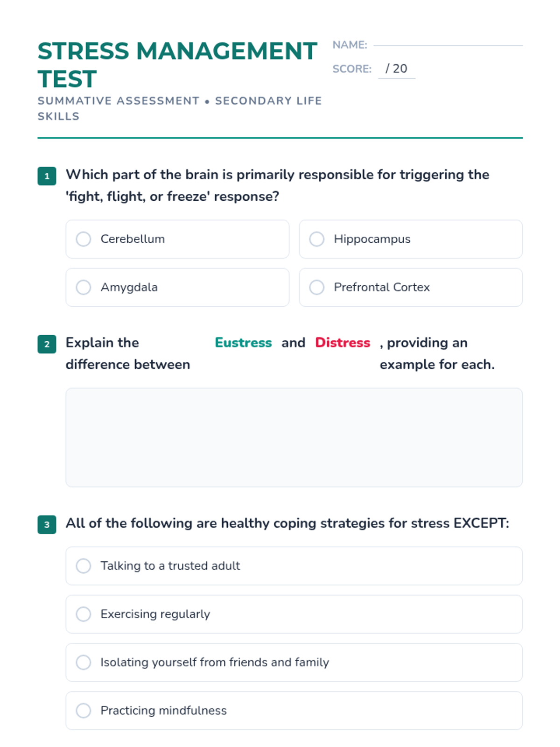Image resolution: width=560 pixels, height=747 pixels.
Task: Click the fight, flight, or freeze question text
Action: 277,185
